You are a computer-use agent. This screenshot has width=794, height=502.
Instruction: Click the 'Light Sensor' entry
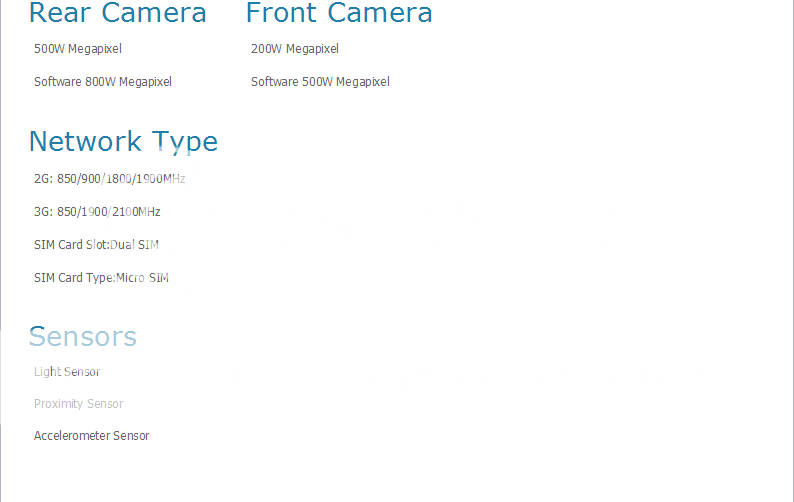[67, 372]
